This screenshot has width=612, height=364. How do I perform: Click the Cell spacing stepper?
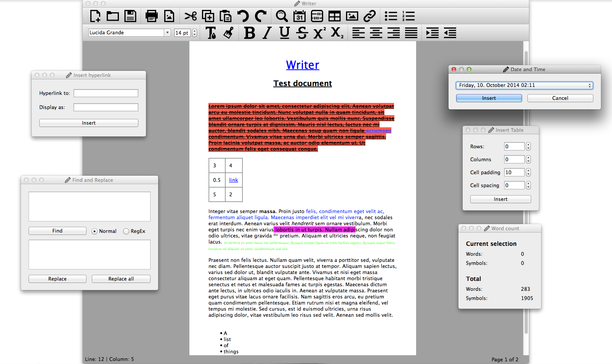pyautogui.click(x=528, y=185)
